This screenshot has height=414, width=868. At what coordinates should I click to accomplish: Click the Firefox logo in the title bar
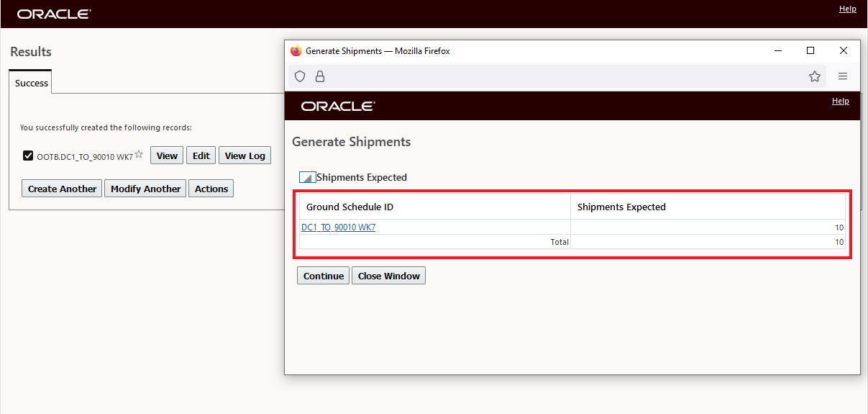(296, 51)
